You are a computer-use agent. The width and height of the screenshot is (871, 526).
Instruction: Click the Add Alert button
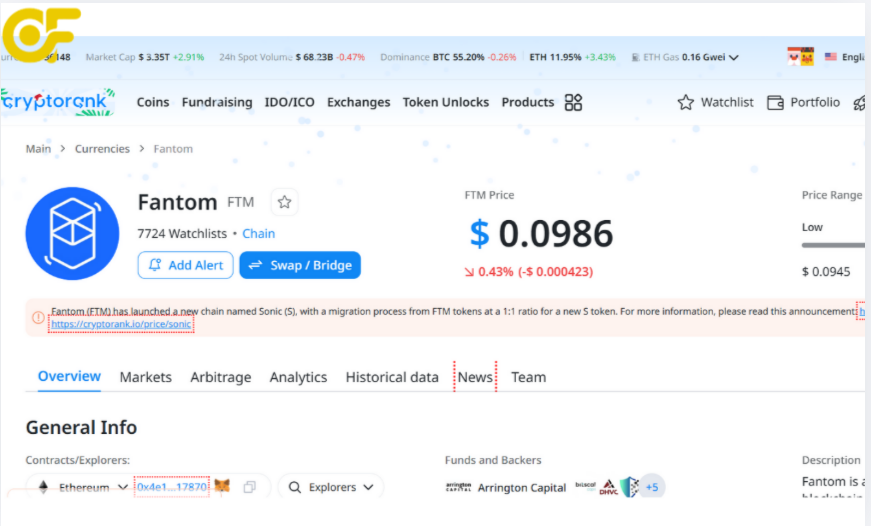[186, 265]
